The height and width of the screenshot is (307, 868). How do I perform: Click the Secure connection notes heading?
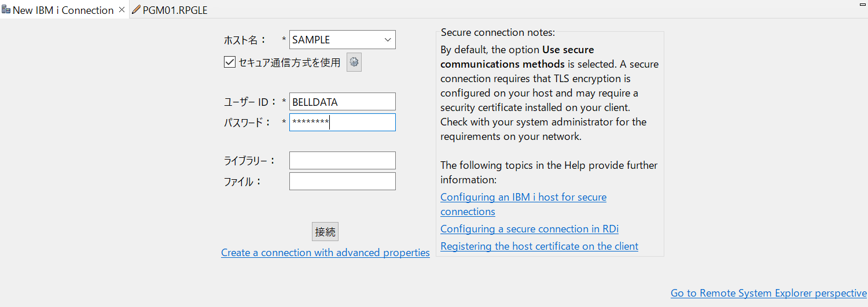pos(498,32)
